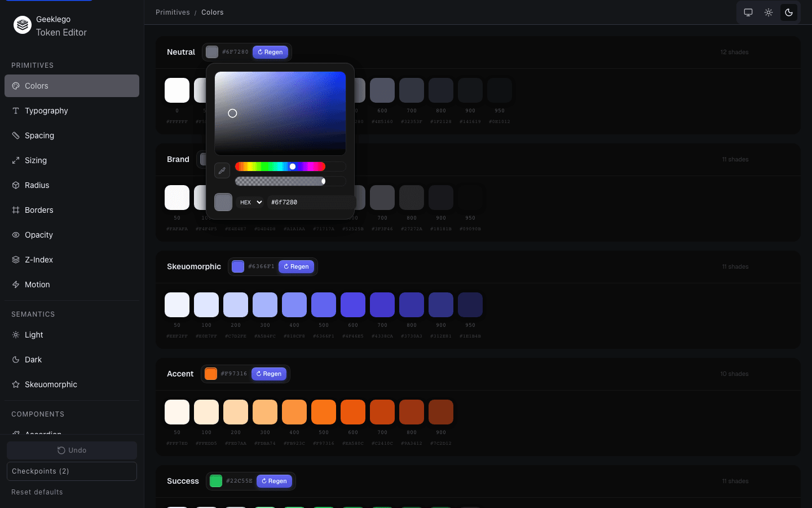Click the color preview swatch beside HEX
This screenshot has height=508, width=812.
point(223,202)
